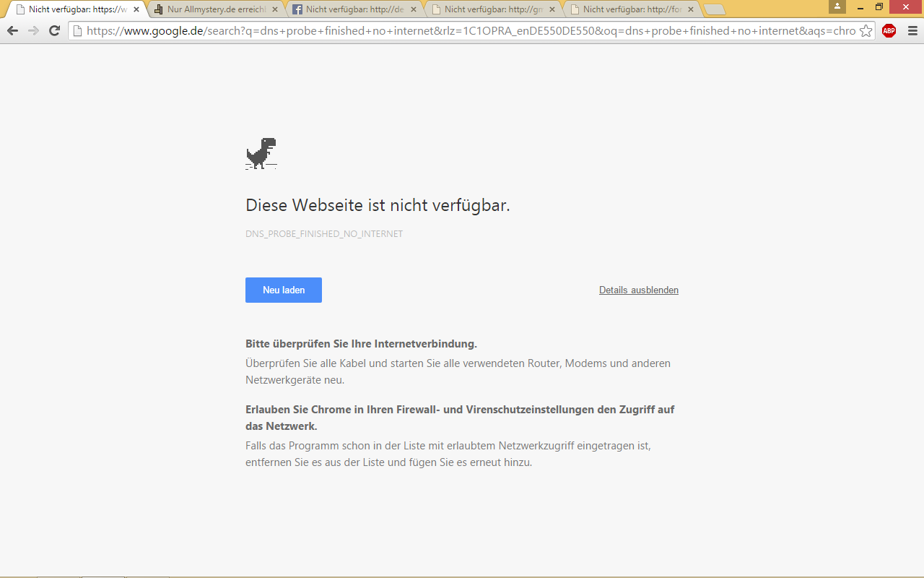The image size is (924, 578).
Task: Close the Chrome window
Action: click(906, 7)
